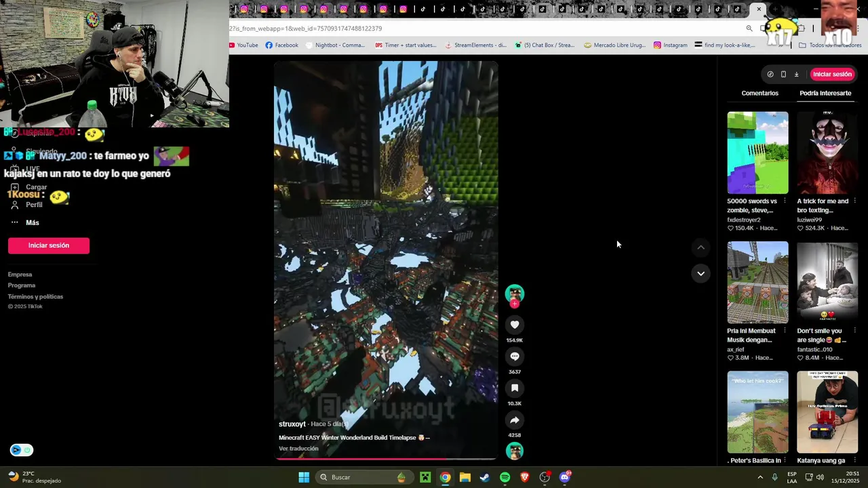Open the 'A trick for me and bro texting' thumbnail
868x488 pixels.
point(827,152)
